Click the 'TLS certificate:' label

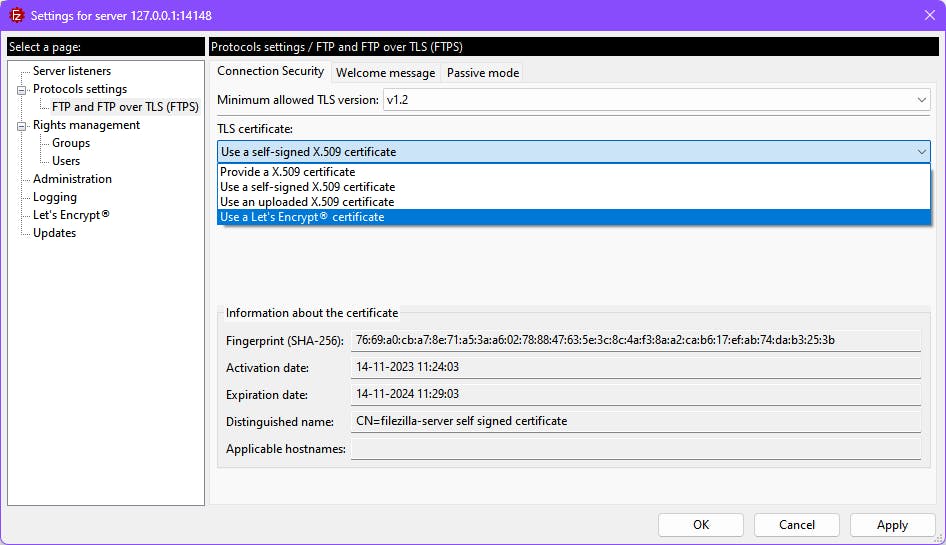pos(255,129)
